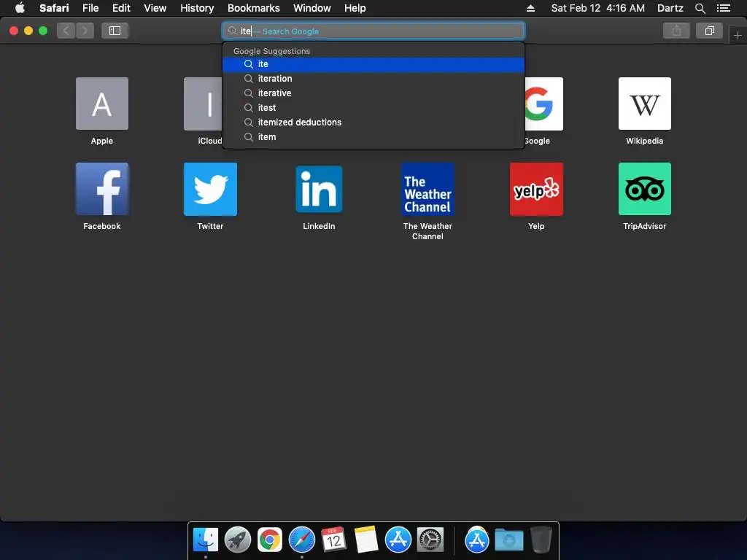Open the Facebook favorite tile
This screenshot has height=560, width=747.
[102, 189]
